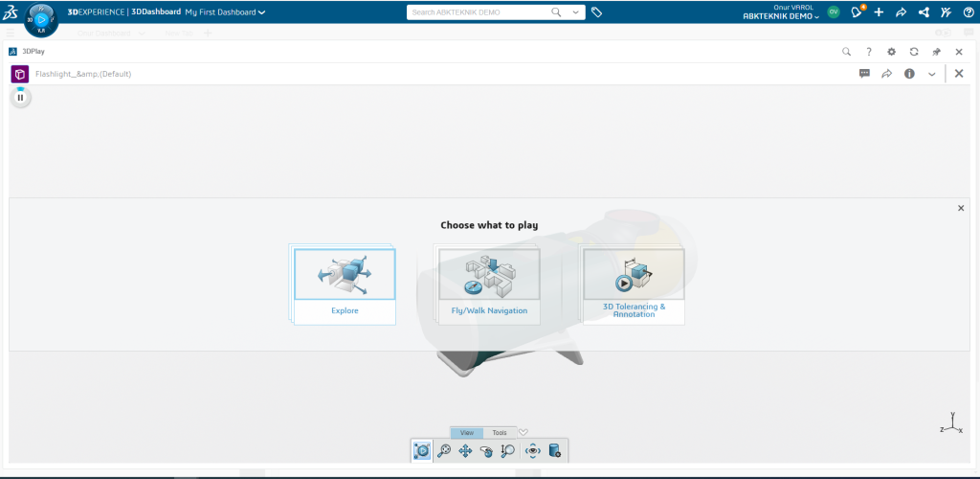Screen dimensions: 980x479
Task: Select the Pan tool in bottom toolbar
Action: 465,450
